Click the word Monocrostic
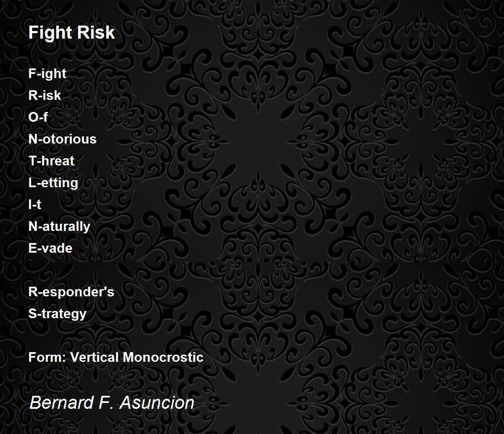Screen dimensions: 504x434 coord(163,357)
